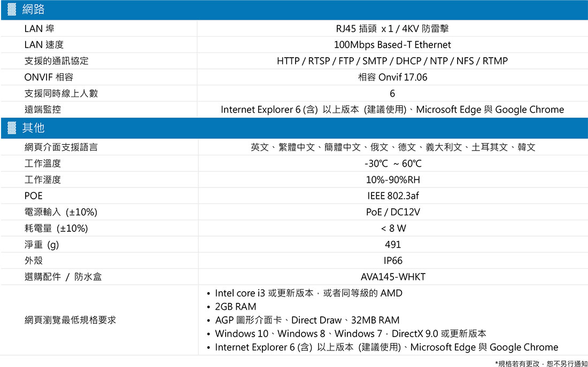Viewport: 588px width, 367px height.
Task: Click the AVA145-WHKT accessory model
Action: pos(393,277)
